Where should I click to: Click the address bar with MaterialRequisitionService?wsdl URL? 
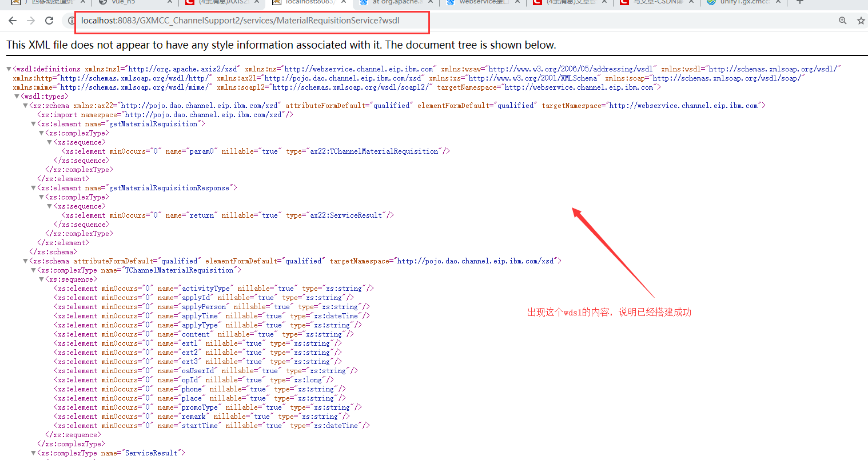pos(240,21)
